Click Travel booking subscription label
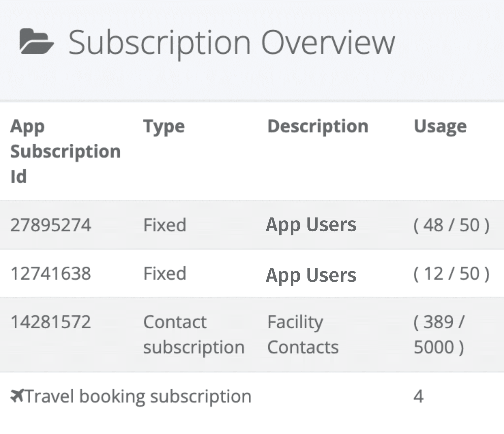 tap(138, 396)
